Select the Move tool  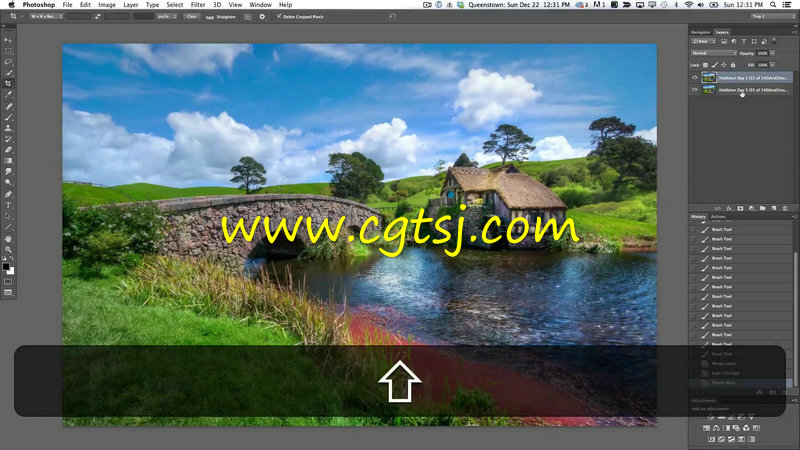pyautogui.click(x=8, y=40)
